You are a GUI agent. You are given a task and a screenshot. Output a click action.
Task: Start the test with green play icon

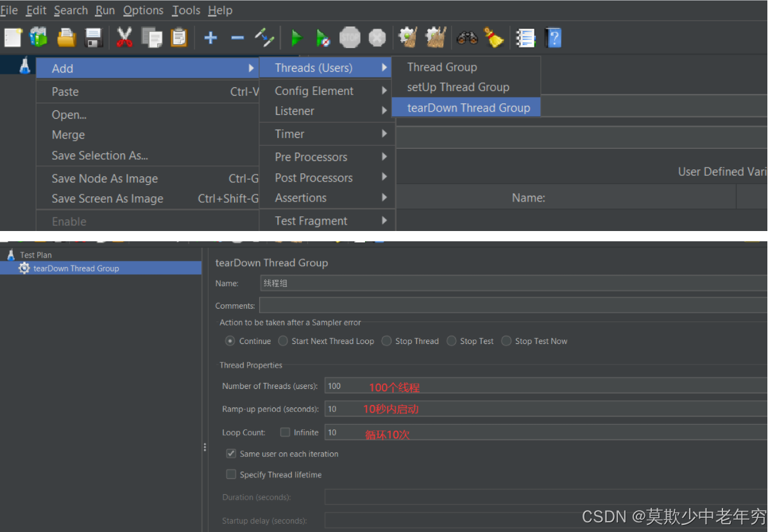click(x=296, y=38)
